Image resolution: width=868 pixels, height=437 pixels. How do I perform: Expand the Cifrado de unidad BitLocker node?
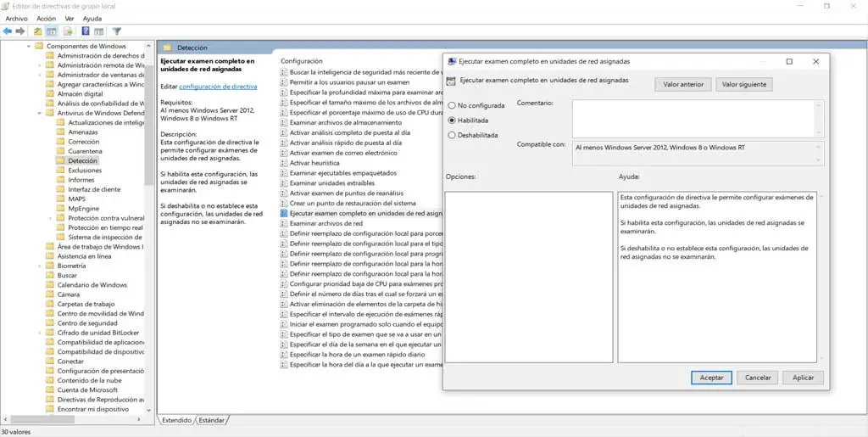tap(39, 333)
